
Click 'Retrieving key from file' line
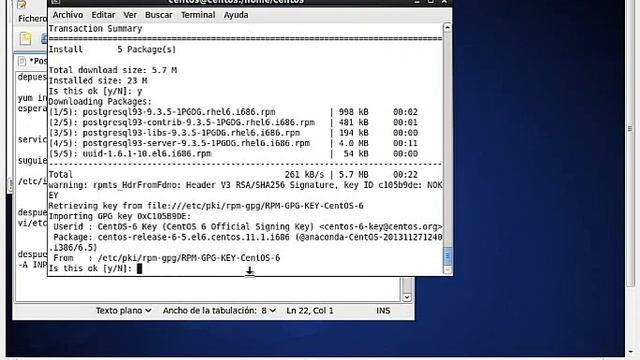[206, 206]
